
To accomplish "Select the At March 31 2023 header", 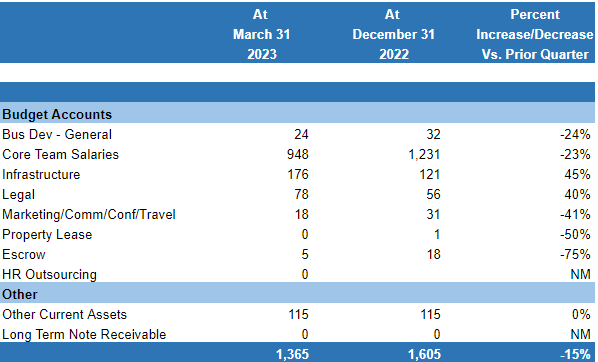I will (261, 34).
